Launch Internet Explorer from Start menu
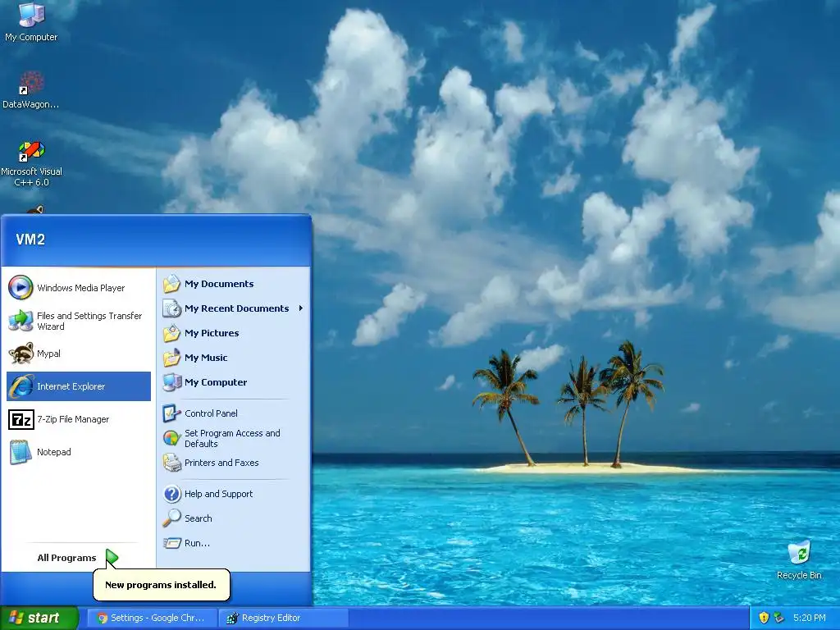Viewport: 840px width, 630px height. 79,386
